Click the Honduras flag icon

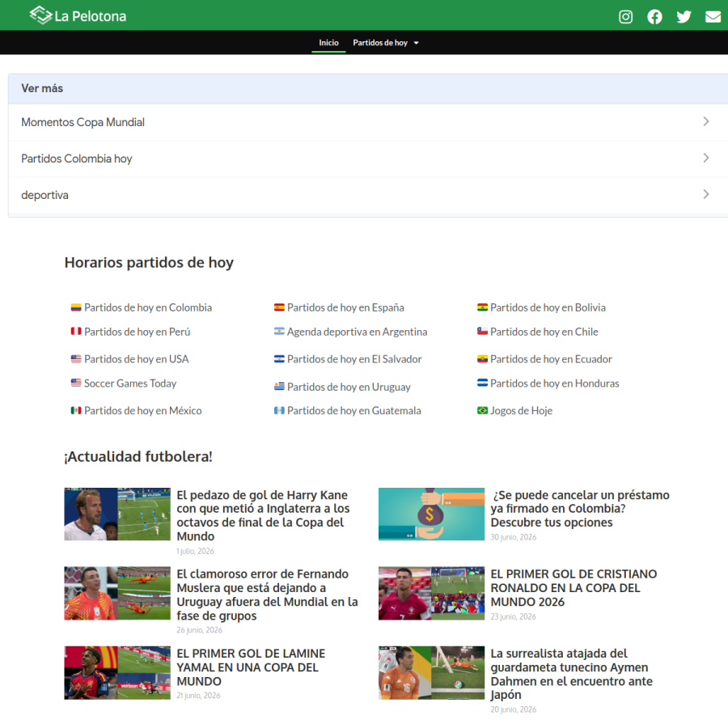(482, 383)
